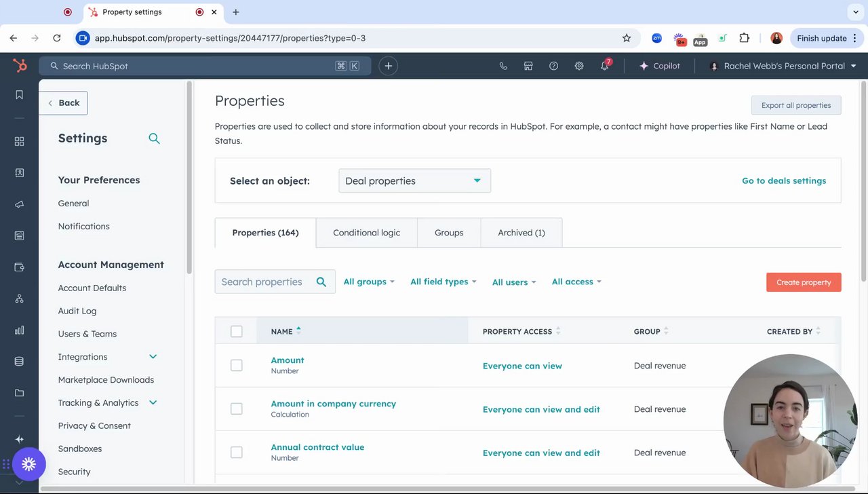Toggle the select-all properties checkbox
This screenshot has height=494, width=868.
pyautogui.click(x=236, y=331)
